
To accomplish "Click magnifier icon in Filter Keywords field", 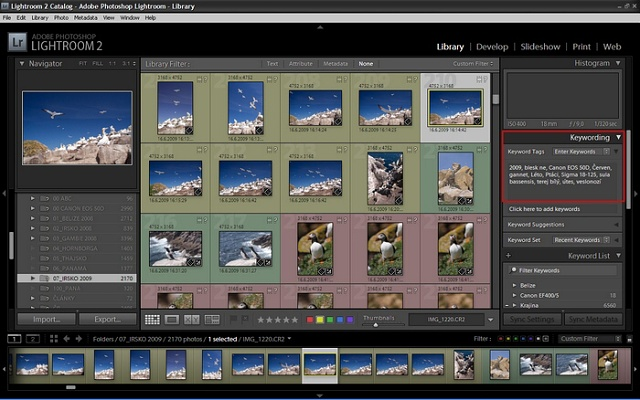I will [x=513, y=270].
